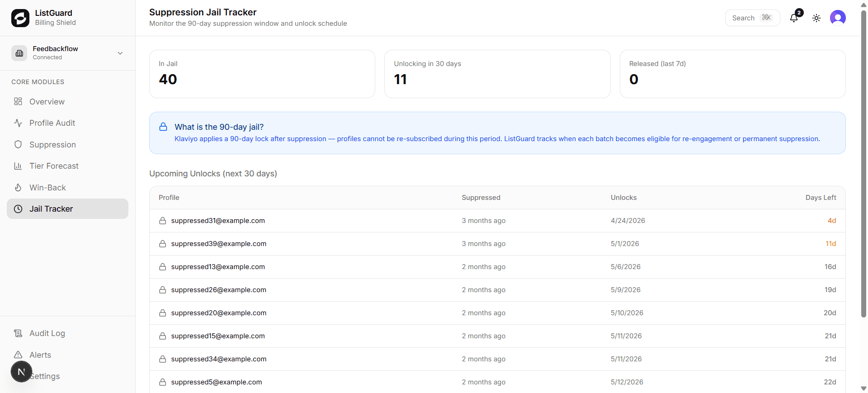Open Settings in the sidebar
The image size is (868, 393).
(x=67, y=376)
